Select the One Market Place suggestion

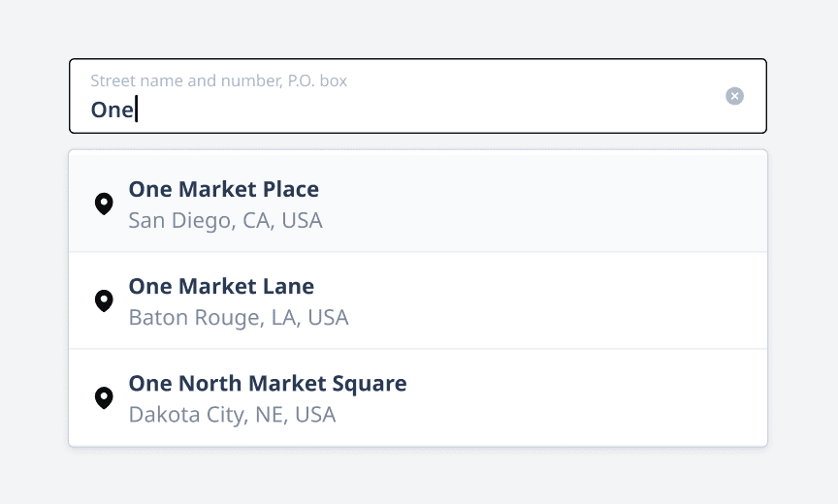coord(418,204)
